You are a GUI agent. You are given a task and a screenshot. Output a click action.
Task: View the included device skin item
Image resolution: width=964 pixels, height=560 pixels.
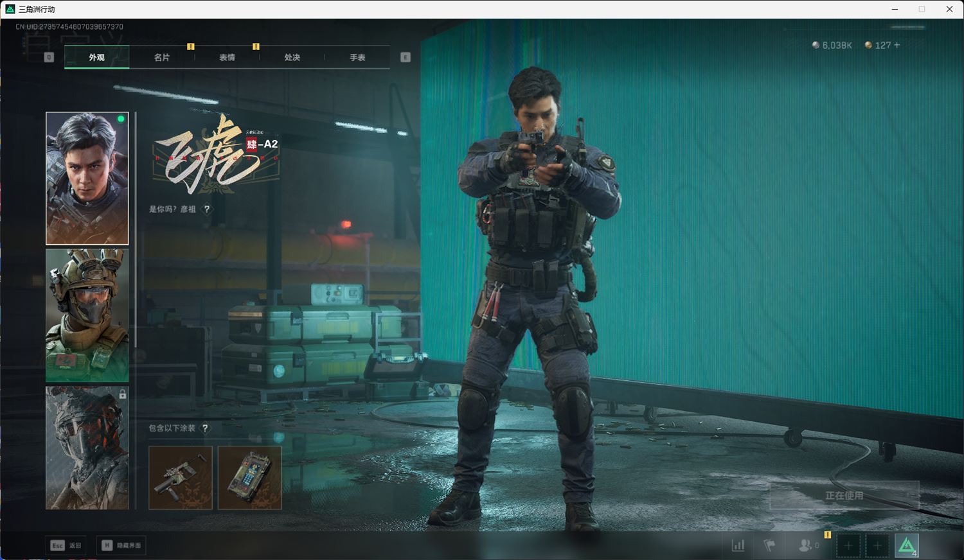click(x=249, y=478)
